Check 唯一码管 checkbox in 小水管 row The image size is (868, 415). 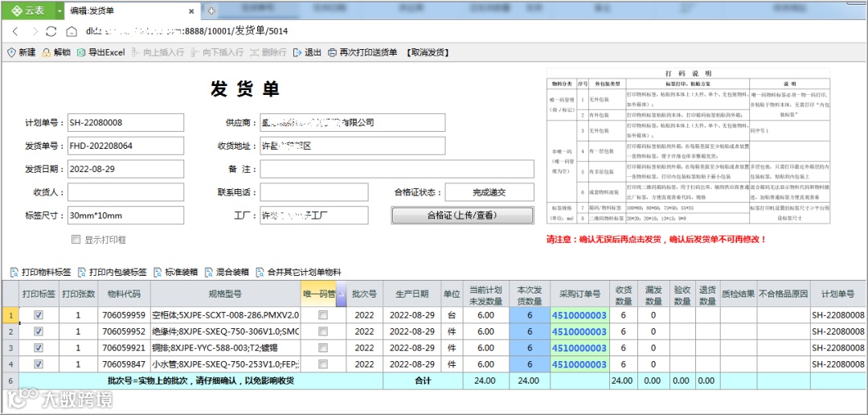[x=323, y=365]
